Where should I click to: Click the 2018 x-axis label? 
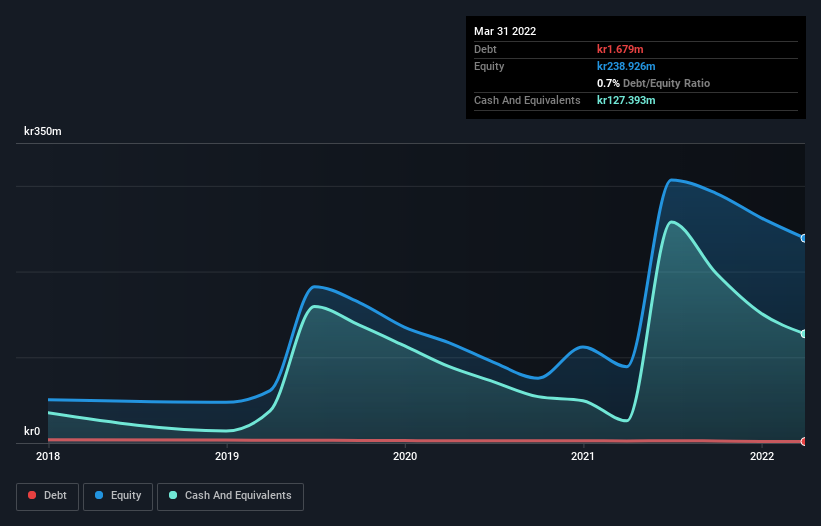pos(48,456)
